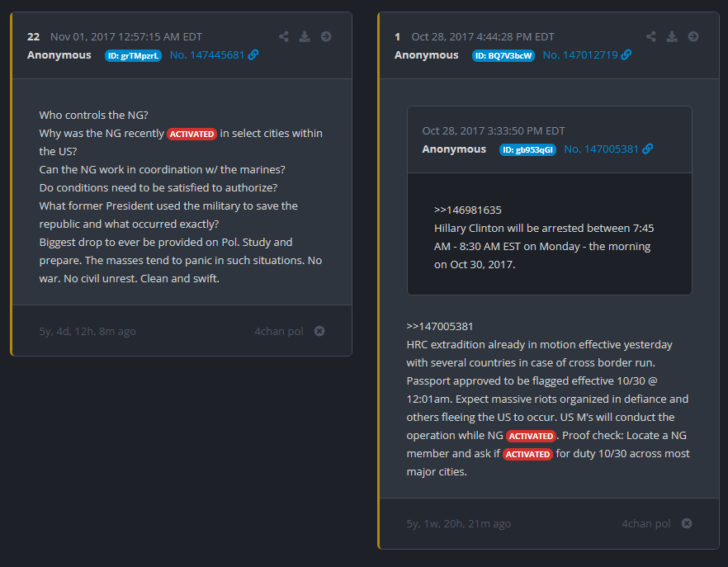
Task: Click ID badge gb953qGI
Action: pos(528,150)
